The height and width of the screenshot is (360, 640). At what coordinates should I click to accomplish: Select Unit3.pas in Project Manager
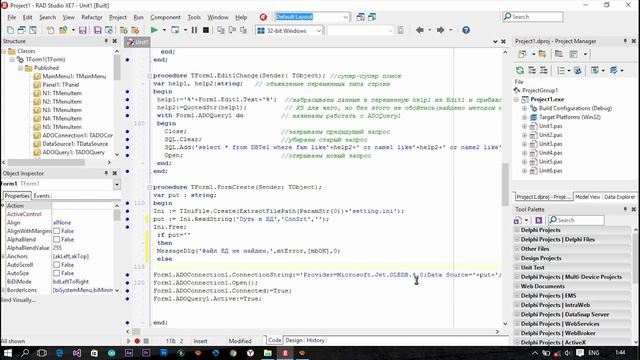[x=551, y=144]
